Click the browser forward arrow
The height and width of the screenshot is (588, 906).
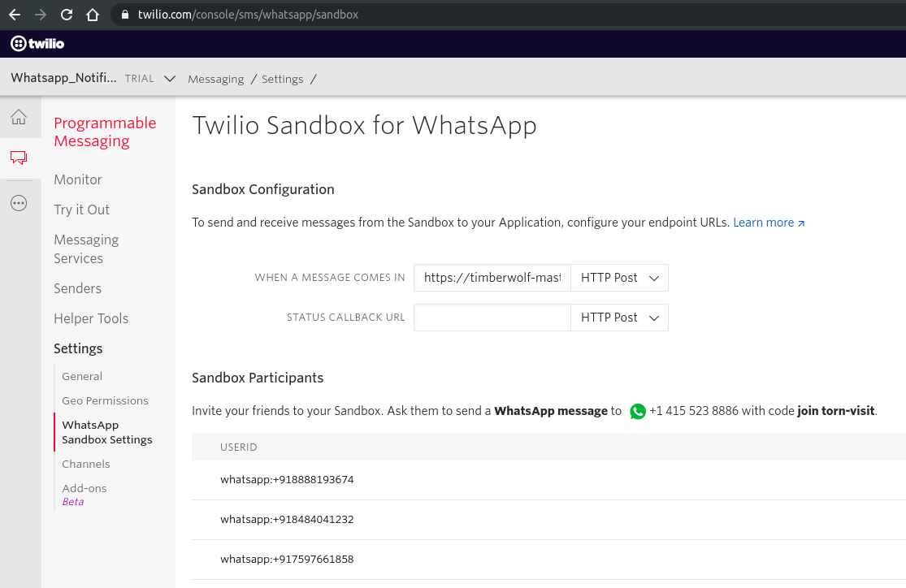point(41,15)
